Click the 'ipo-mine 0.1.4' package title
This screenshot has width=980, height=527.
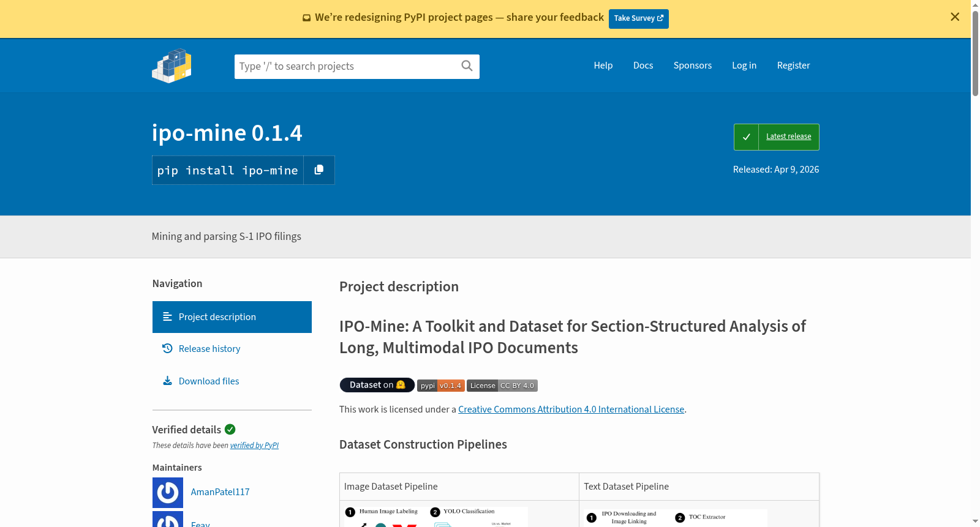pos(227,133)
